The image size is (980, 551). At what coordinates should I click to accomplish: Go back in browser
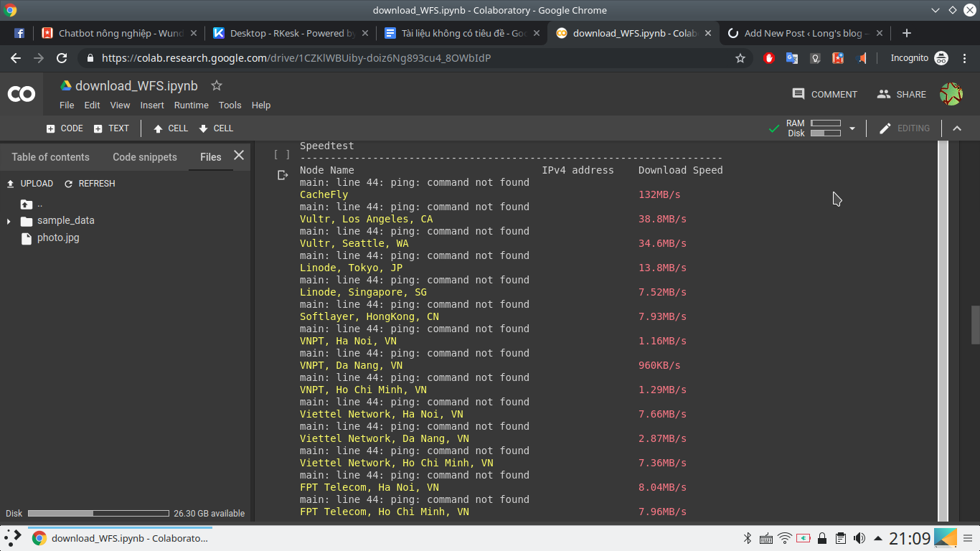(16, 58)
